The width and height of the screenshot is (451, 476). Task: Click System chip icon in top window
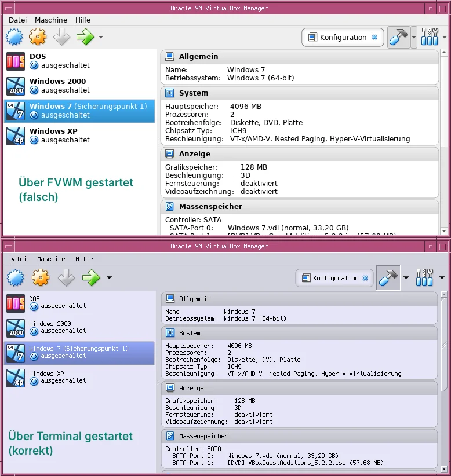coord(170,93)
